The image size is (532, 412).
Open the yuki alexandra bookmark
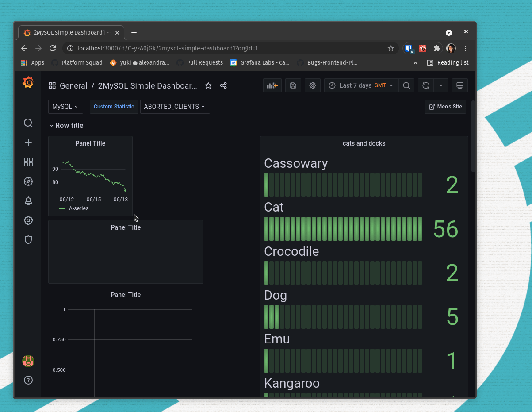[140, 63]
